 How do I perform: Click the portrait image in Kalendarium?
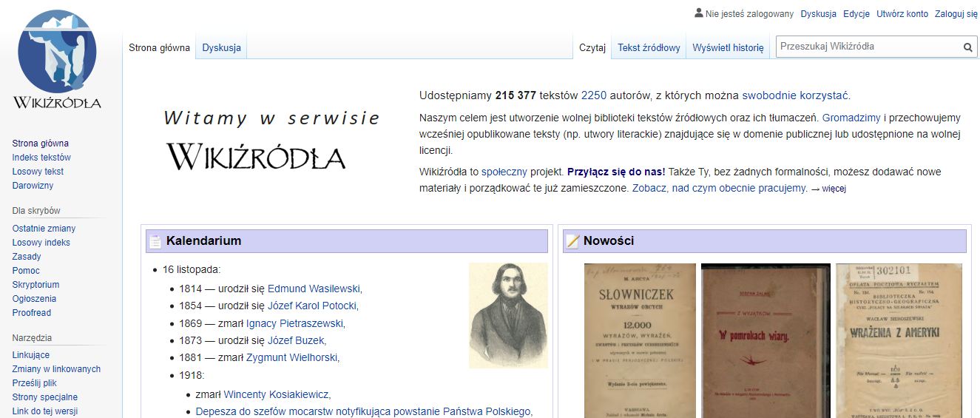point(509,315)
